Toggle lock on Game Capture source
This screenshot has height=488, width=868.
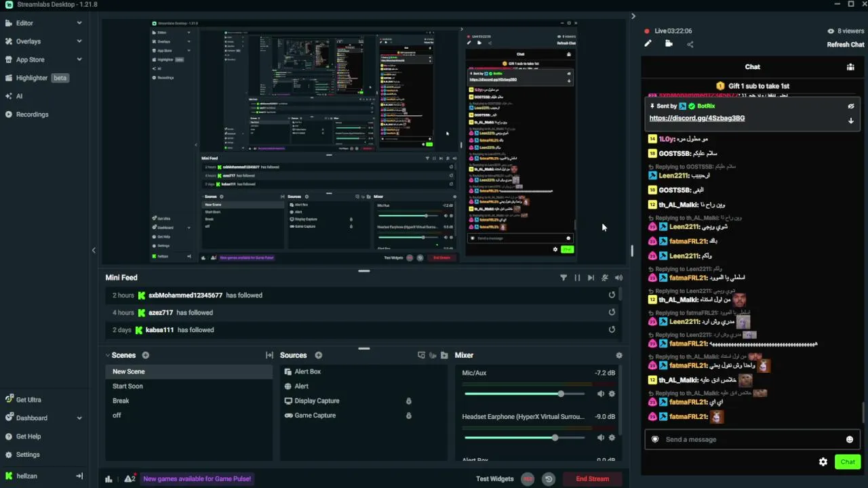pyautogui.click(x=408, y=415)
